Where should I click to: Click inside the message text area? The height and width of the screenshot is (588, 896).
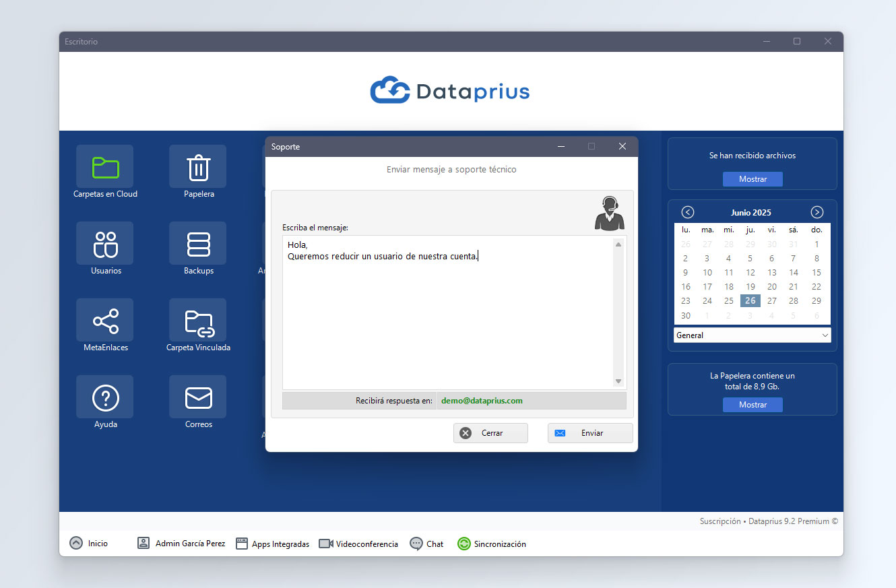coord(447,312)
